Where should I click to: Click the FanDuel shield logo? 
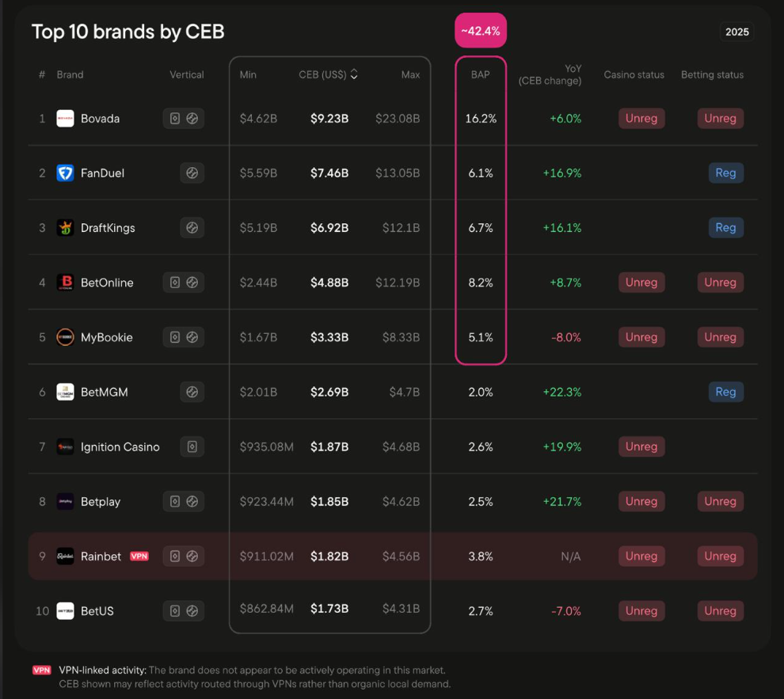tap(65, 173)
